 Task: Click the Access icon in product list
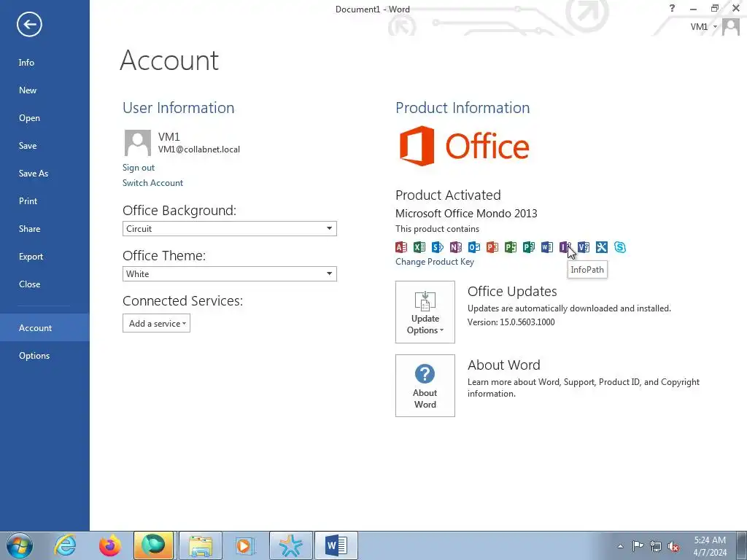pos(401,246)
